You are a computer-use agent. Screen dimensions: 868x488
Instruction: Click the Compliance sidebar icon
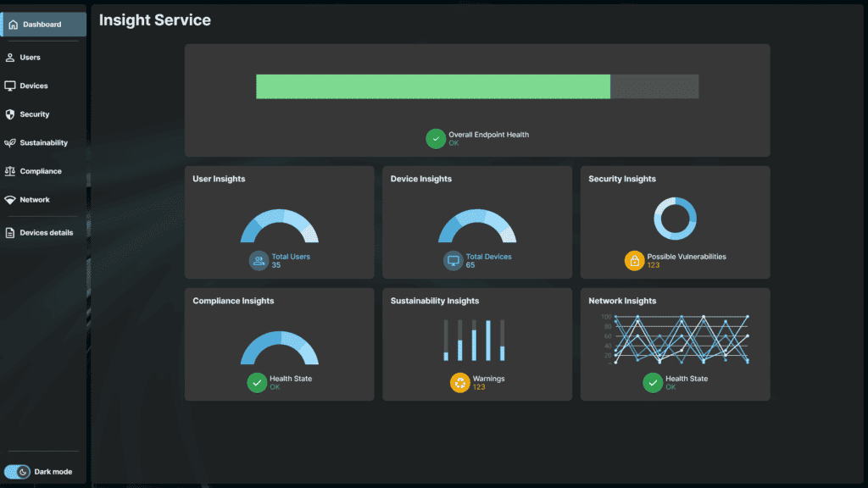tap(10, 171)
